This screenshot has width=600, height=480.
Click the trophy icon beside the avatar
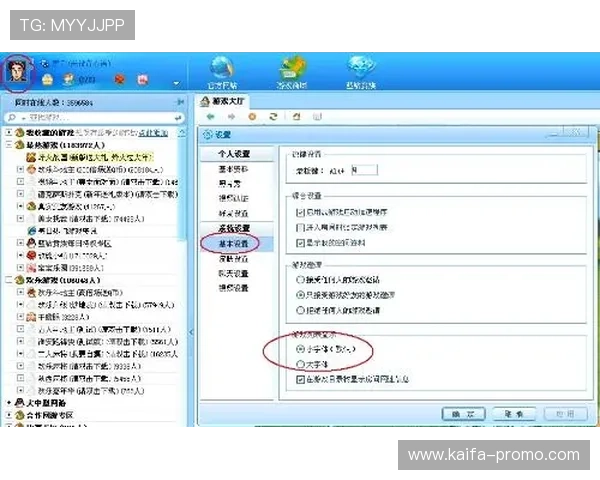(69, 79)
